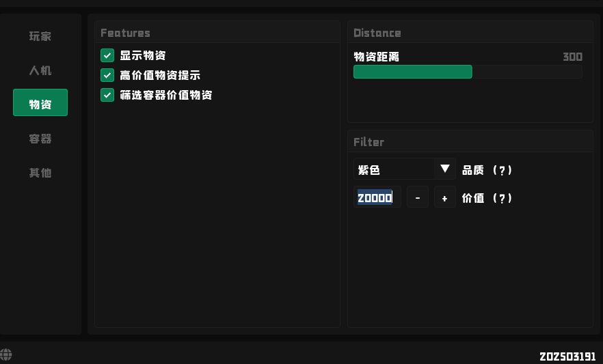Toggle the 显示物资 checkbox

pos(107,55)
